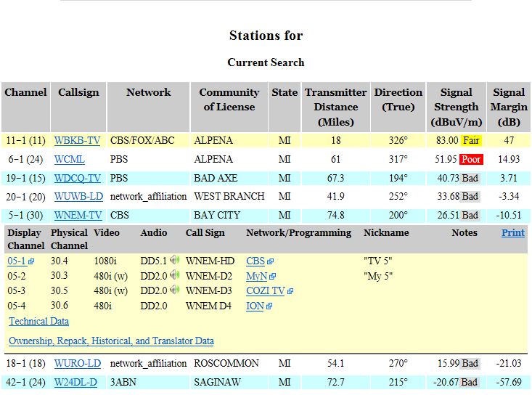Click external link icon next to MyN
532x395 pixels.
[x=271, y=276]
